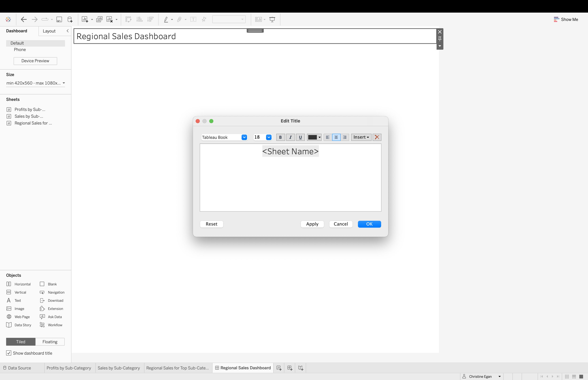This screenshot has height=380, width=588.
Task: Open the Insert dropdown in Edit Title
Action: point(361,137)
